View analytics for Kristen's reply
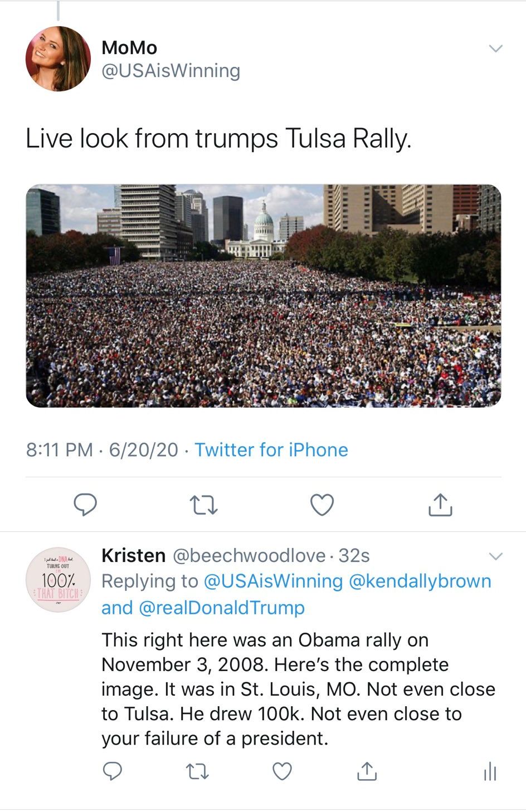Screen dimensions: 526x812 pyautogui.click(x=490, y=772)
